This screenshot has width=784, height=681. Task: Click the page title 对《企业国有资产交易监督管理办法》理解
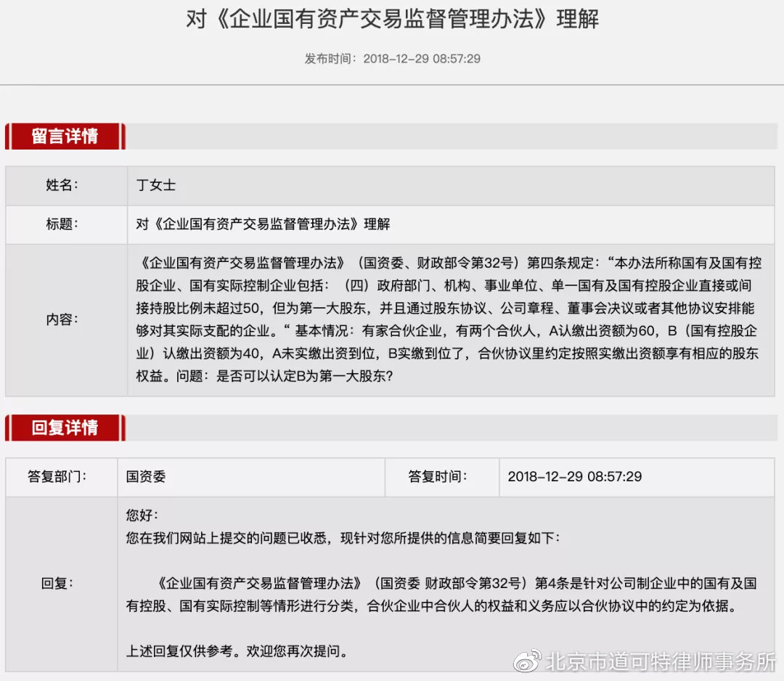click(x=392, y=19)
